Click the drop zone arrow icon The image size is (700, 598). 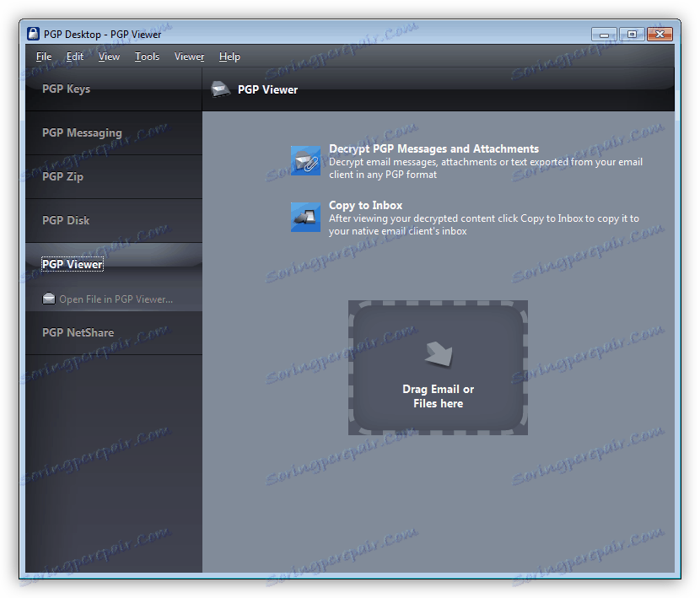439,355
